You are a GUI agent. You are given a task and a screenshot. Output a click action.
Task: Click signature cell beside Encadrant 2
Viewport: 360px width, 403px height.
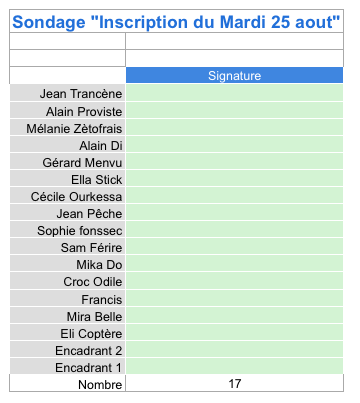[x=234, y=350]
